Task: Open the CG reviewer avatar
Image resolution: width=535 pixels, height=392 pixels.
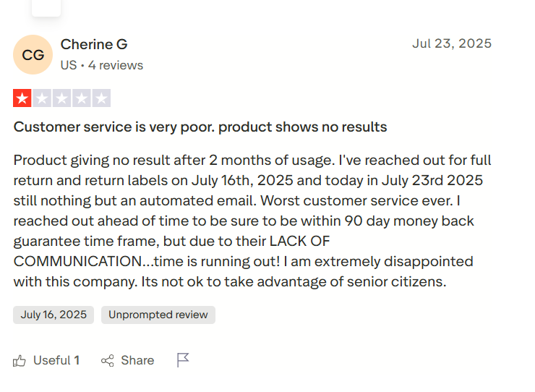Action: tap(33, 54)
